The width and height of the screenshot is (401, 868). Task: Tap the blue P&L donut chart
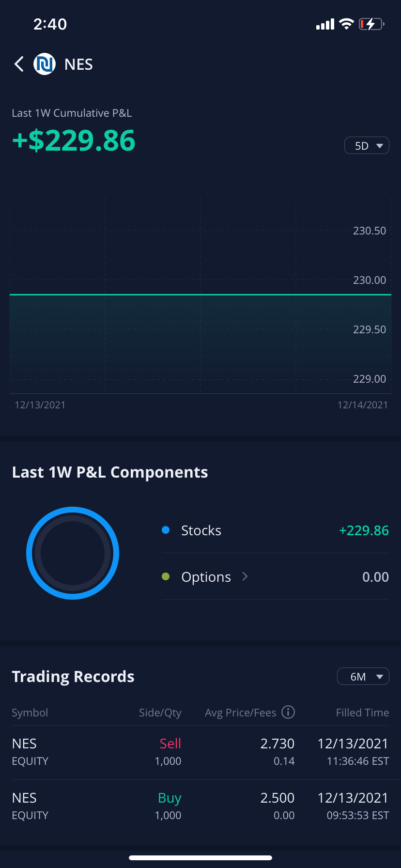(x=73, y=553)
